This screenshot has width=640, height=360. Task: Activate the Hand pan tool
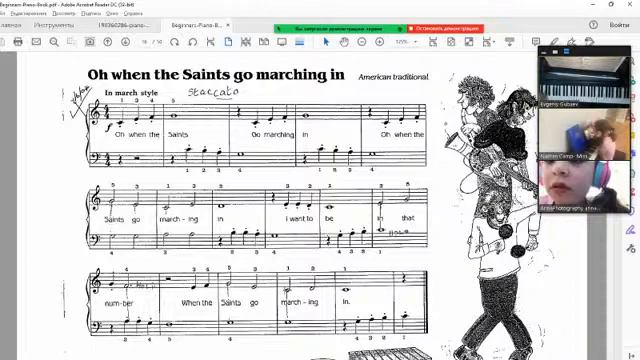pyautogui.click(x=344, y=42)
